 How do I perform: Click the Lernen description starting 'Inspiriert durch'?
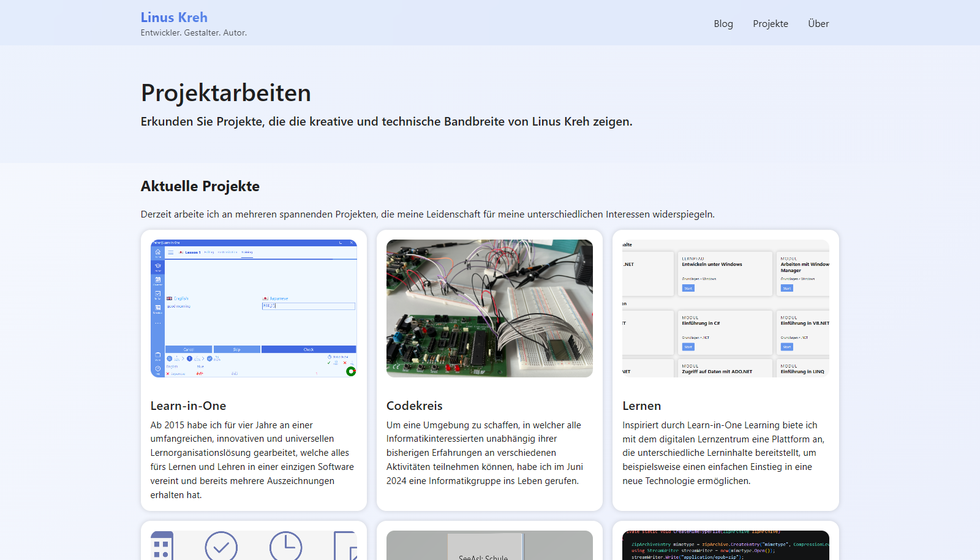point(723,453)
